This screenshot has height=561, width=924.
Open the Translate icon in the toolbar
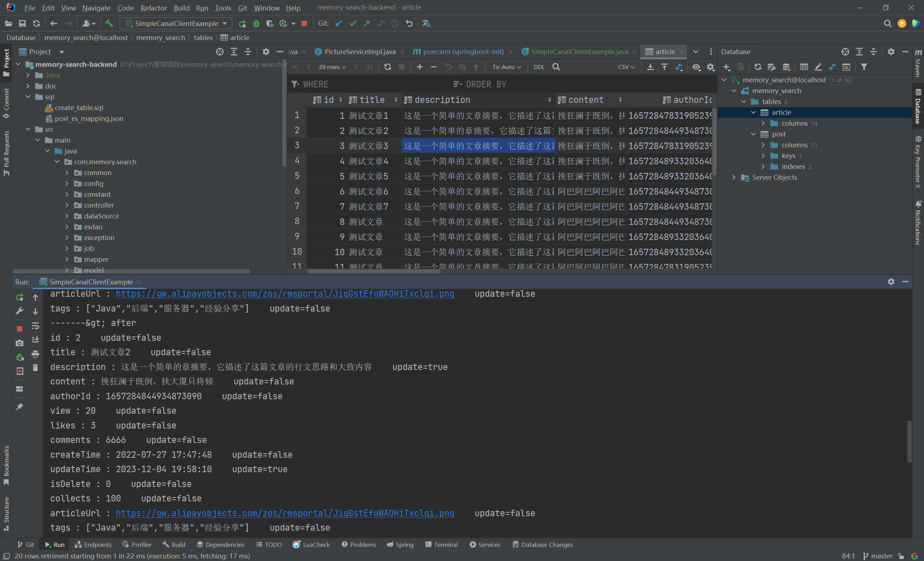(426, 23)
